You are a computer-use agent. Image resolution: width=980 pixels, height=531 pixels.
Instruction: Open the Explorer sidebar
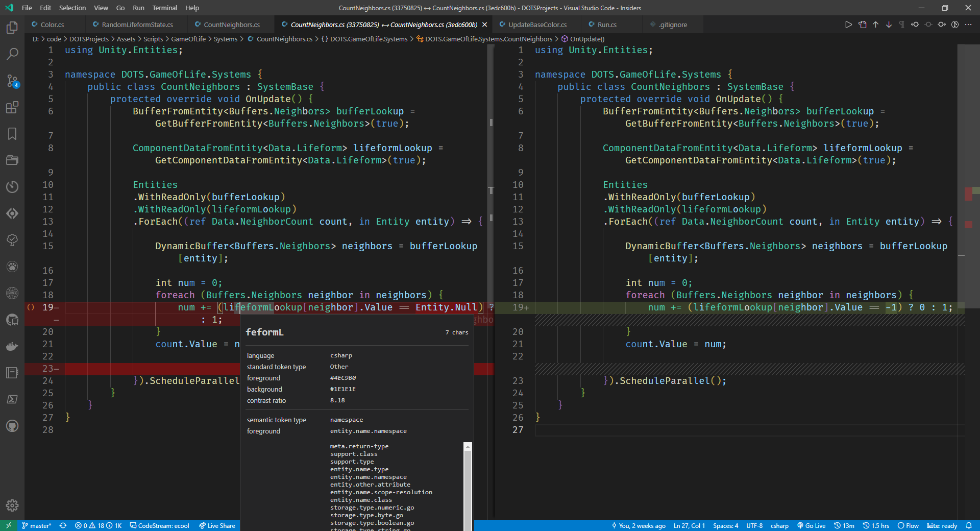[x=12, y=28]
